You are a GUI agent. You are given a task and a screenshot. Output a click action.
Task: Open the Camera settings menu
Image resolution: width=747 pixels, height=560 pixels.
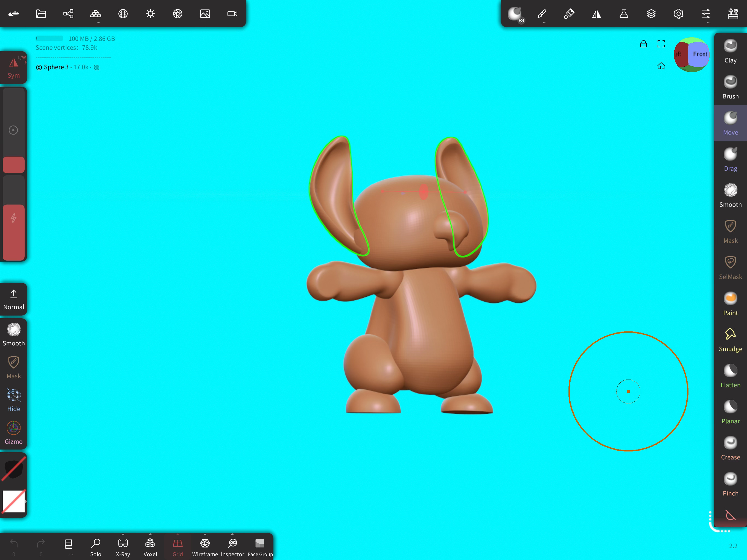point(232,13)
